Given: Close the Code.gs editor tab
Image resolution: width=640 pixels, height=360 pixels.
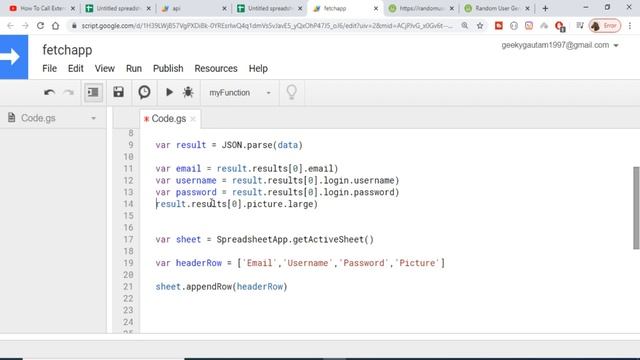Looking at the screenshot, I should tap(193, 119).
